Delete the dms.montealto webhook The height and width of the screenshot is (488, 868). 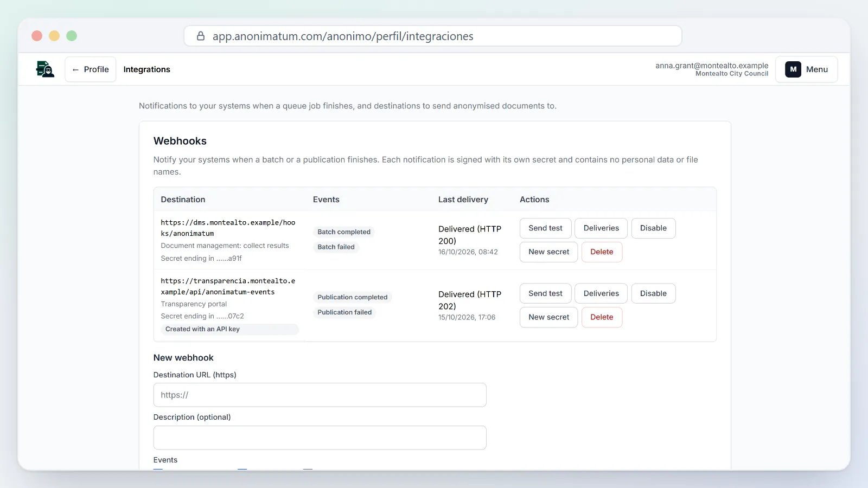click(x=602, y=252)
